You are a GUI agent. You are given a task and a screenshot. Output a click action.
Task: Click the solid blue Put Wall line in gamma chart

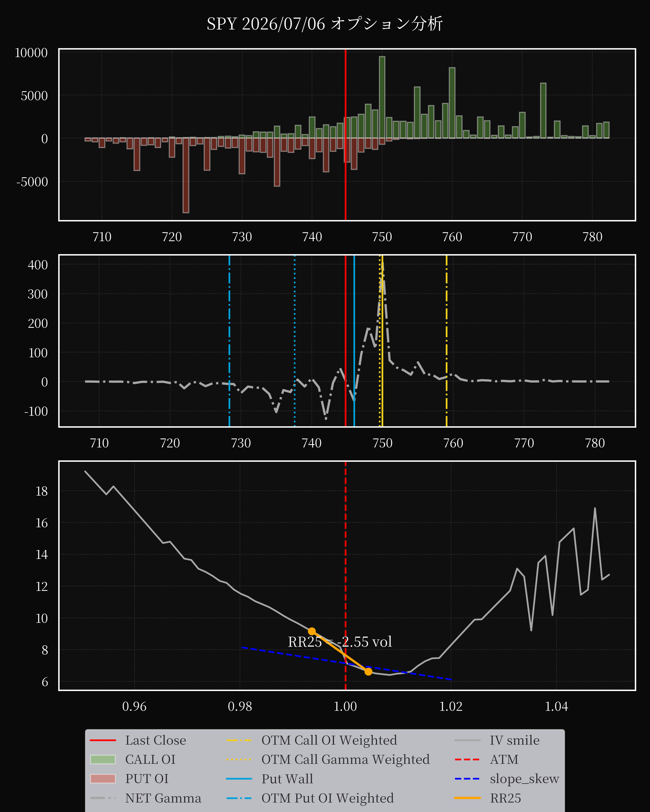click(354, 341)
